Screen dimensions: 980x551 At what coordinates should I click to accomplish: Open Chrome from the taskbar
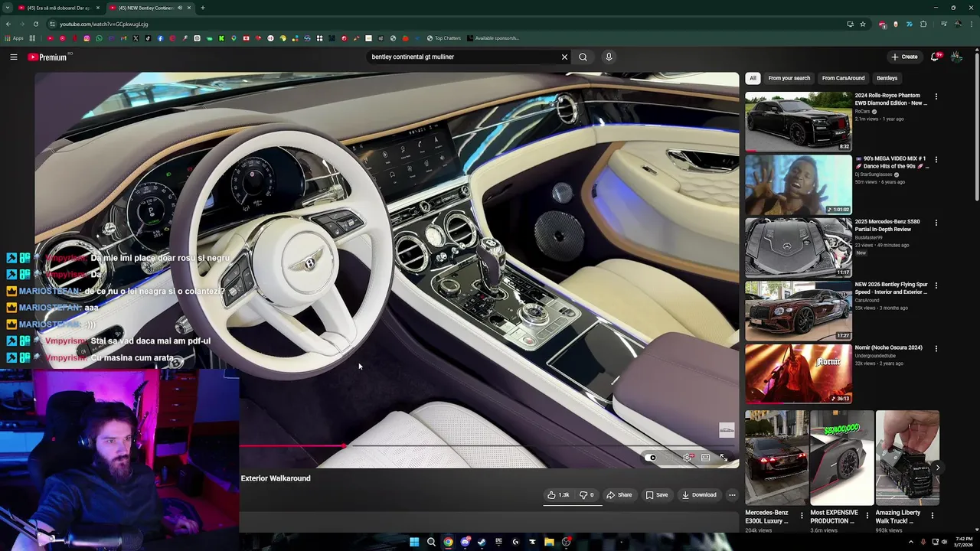448,542
